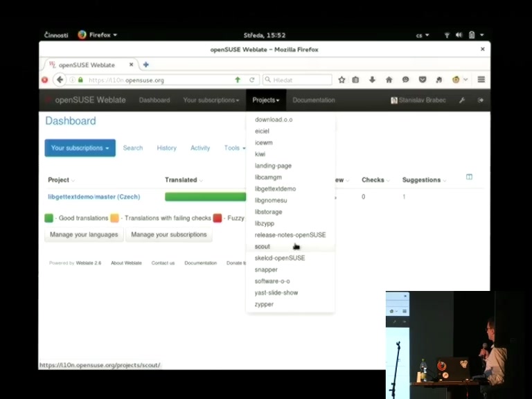The height and width of the screenshot is (399, 532).
Task: Open the volume icon in system tray
Action: pyautogui.click(x=459, y=35)
